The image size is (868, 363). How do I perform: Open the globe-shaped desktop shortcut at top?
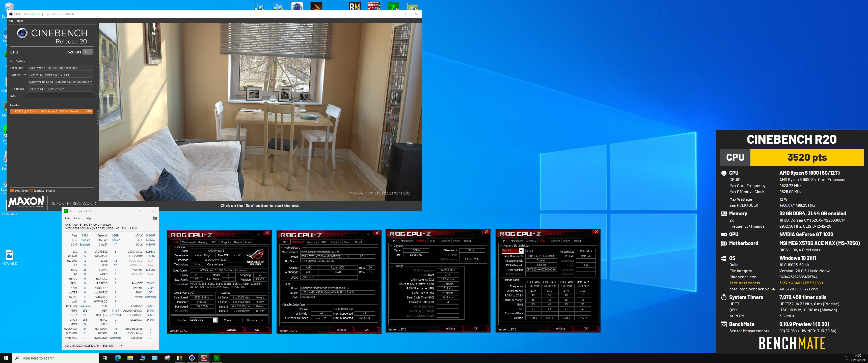tap(297, 6)
